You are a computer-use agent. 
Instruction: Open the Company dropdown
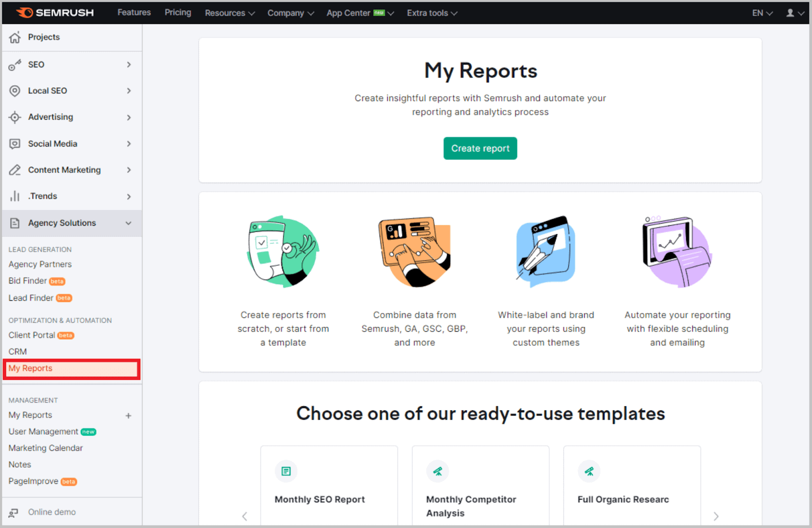[291, 13]
